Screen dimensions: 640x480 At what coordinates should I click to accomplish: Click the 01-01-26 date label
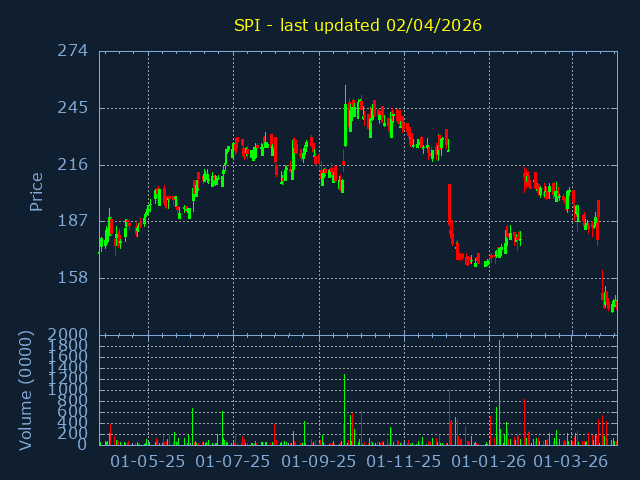point(489,461)
